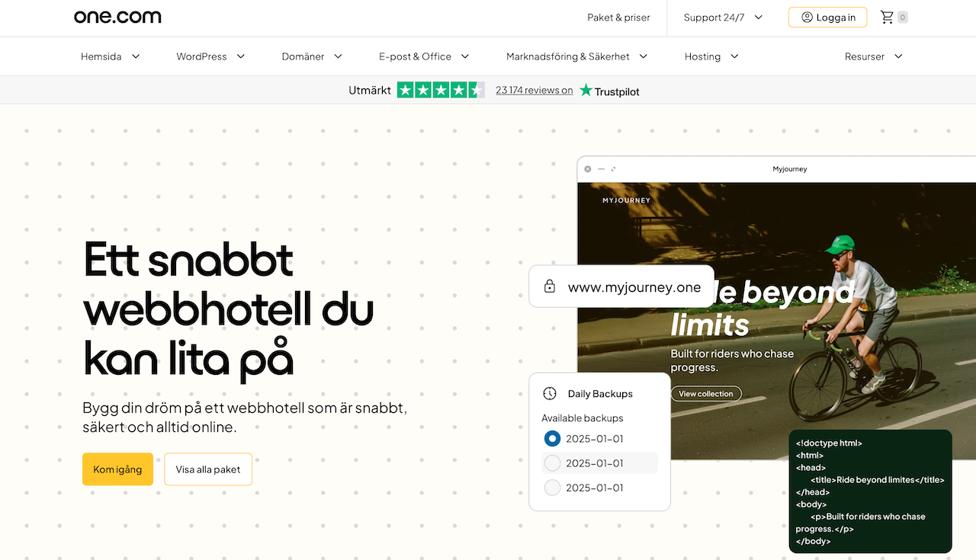
Task: Click the Daily Backups clock icon
Action: click(550, 394)
